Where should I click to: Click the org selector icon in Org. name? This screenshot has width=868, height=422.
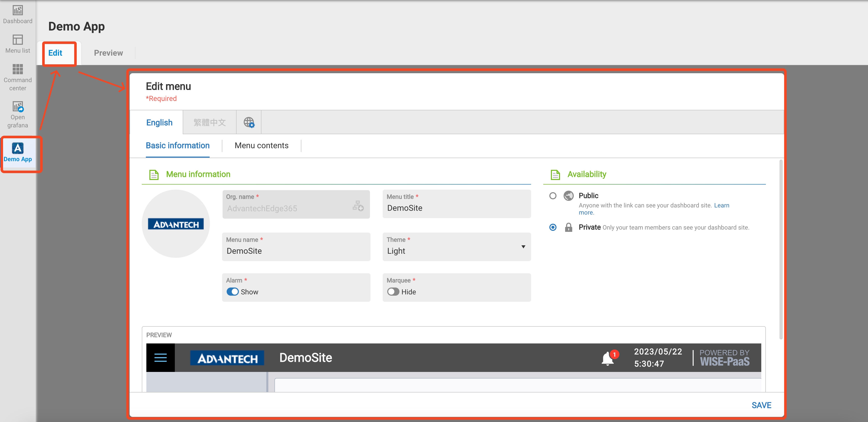358,206
